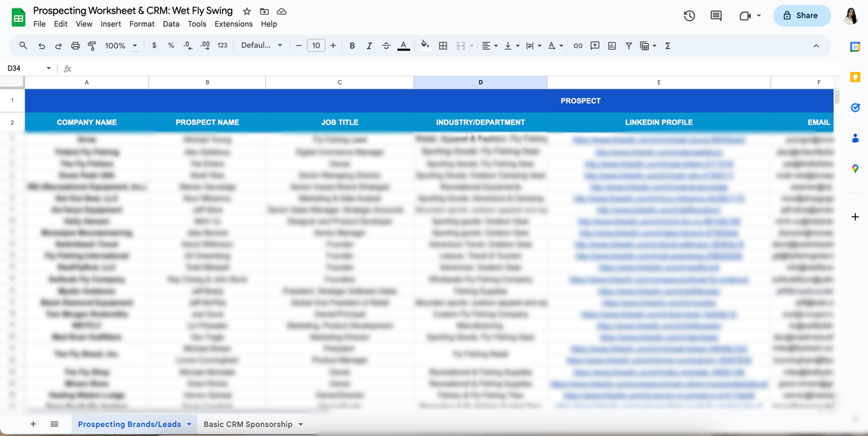Collapse the menus with chevron
868x436 pixels.
click(x=816, y=46)
